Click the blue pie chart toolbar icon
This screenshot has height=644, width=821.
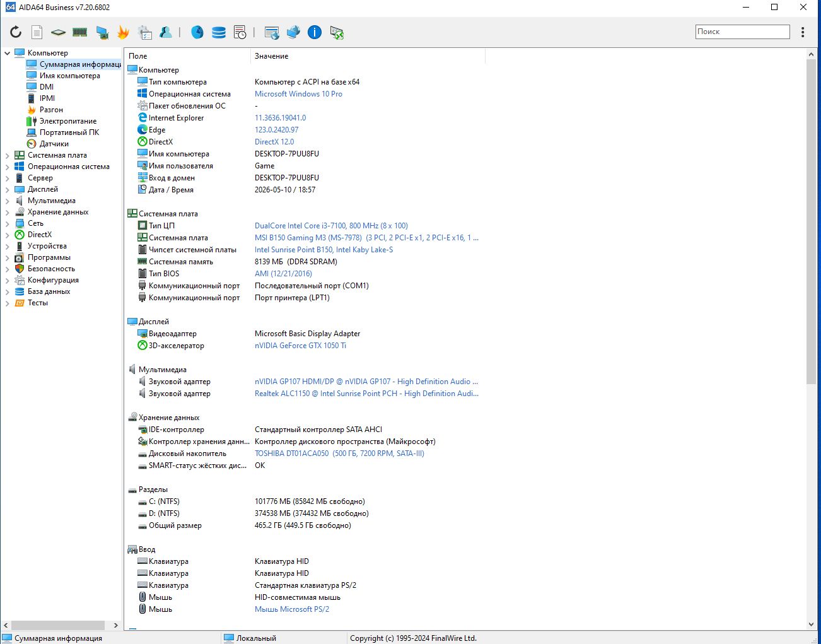197,32
